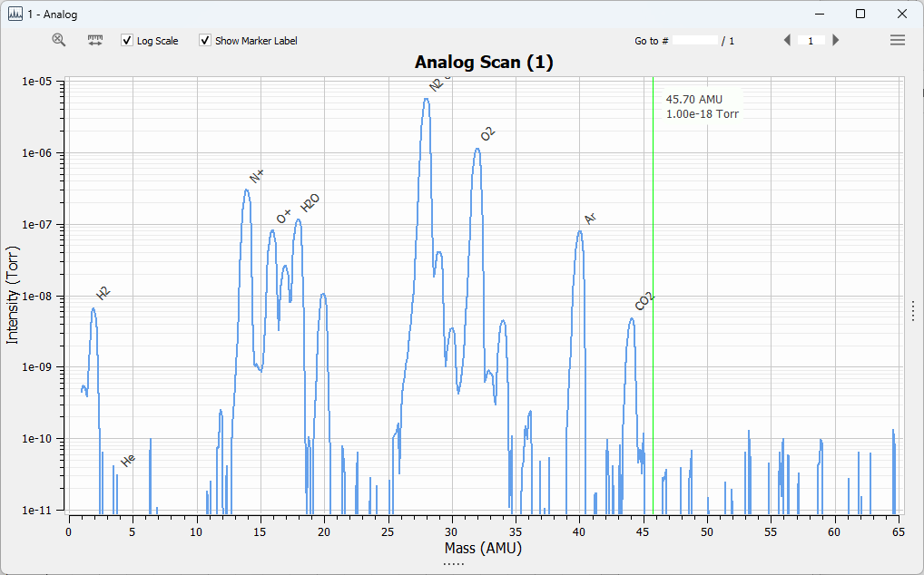Click the Go to # input field
Screen dimensions: 924x575
(x=694, y=41)
